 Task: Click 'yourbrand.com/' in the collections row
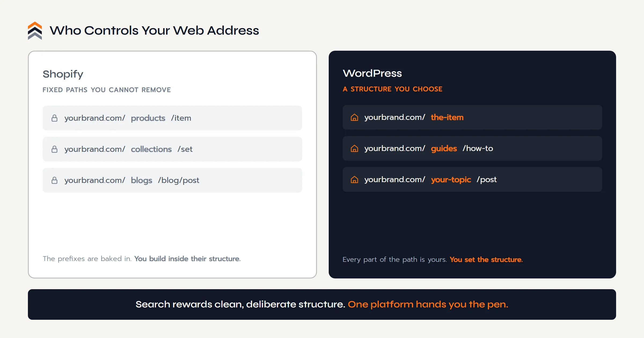(95, 149)
